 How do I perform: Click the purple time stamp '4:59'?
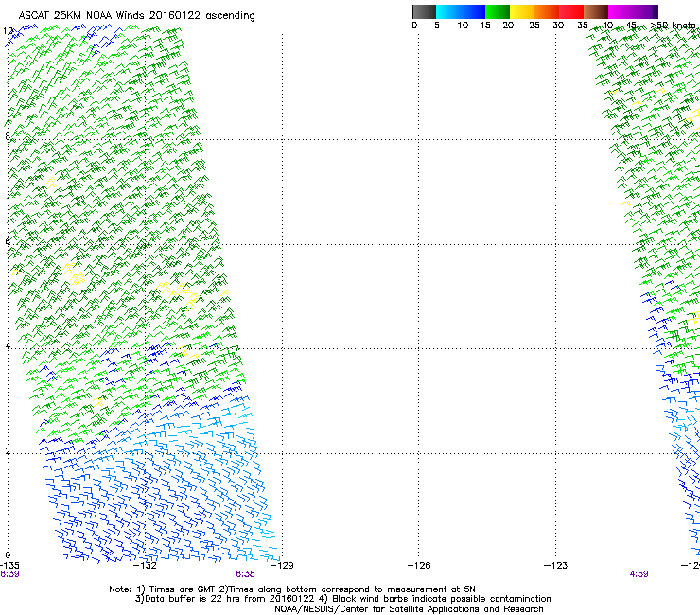click(x=639, y=574)
